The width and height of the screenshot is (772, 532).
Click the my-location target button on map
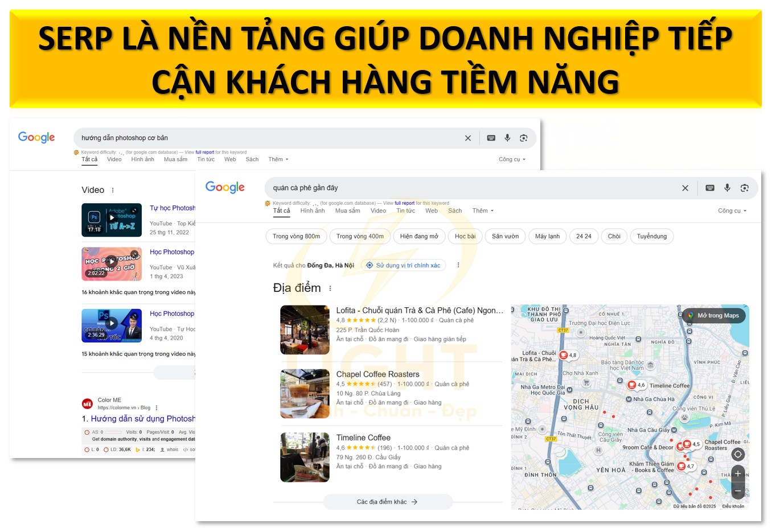pos(738,454)
